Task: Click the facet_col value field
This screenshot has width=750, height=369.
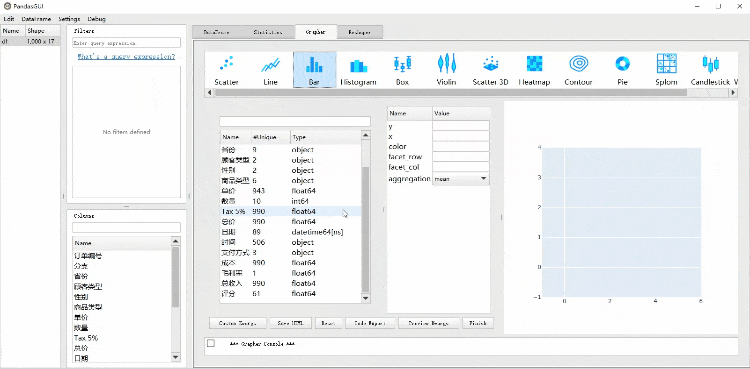Action: [x=461, y=168]
